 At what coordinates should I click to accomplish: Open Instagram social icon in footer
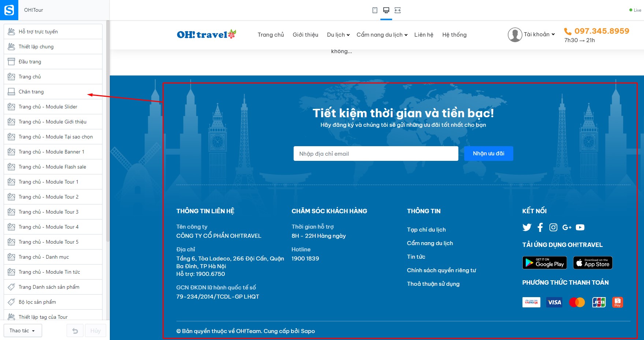click(553, 228)
